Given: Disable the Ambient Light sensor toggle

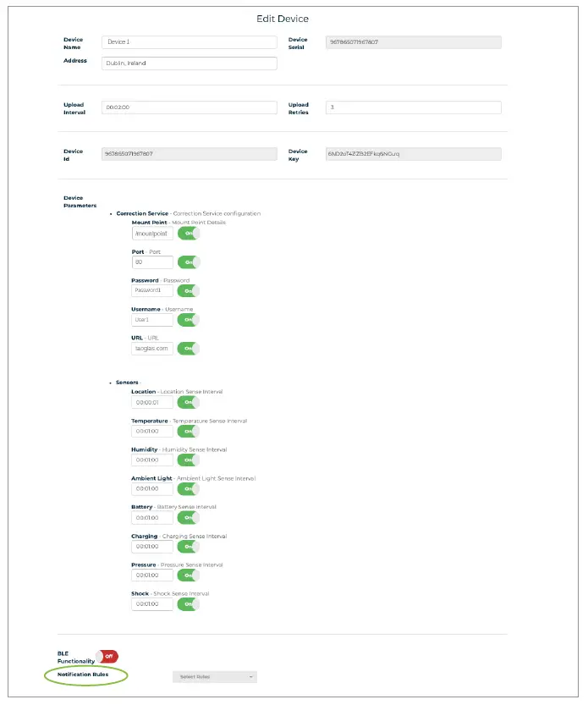Looking at the screenshot, I should point(188,489).
